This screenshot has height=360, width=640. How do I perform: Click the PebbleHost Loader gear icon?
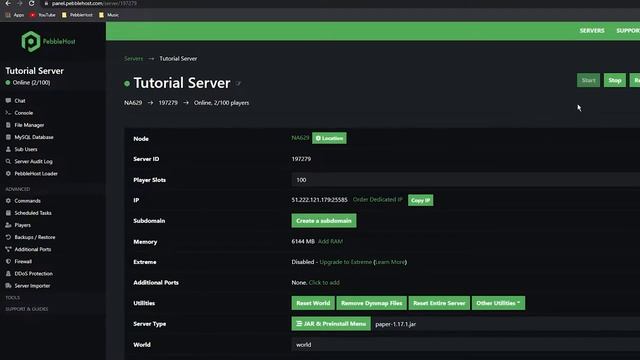8,173
